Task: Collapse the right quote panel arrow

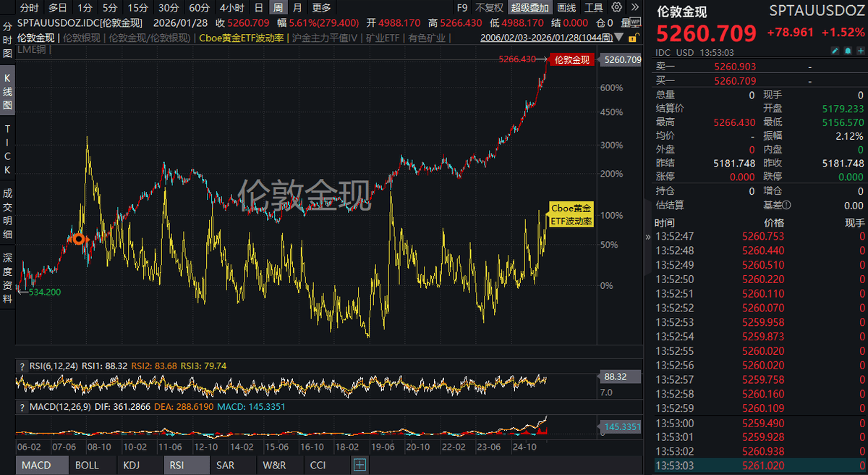Action: (647, 236)
